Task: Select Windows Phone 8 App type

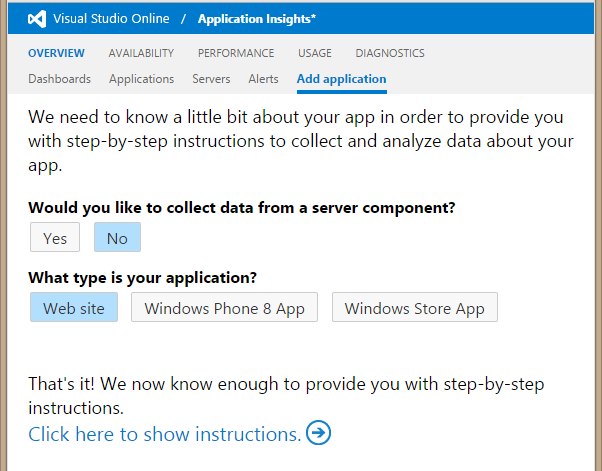Action: tap(224, 308)
